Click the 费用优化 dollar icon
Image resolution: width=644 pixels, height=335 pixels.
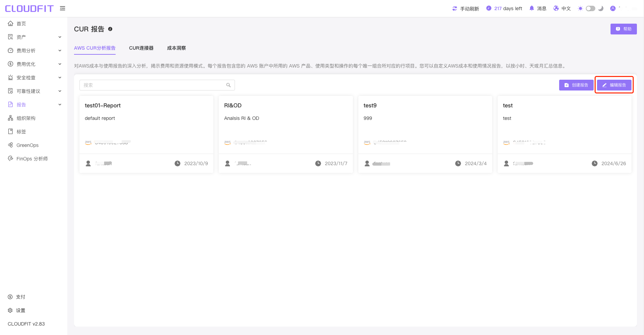click(x=10, y=64)
